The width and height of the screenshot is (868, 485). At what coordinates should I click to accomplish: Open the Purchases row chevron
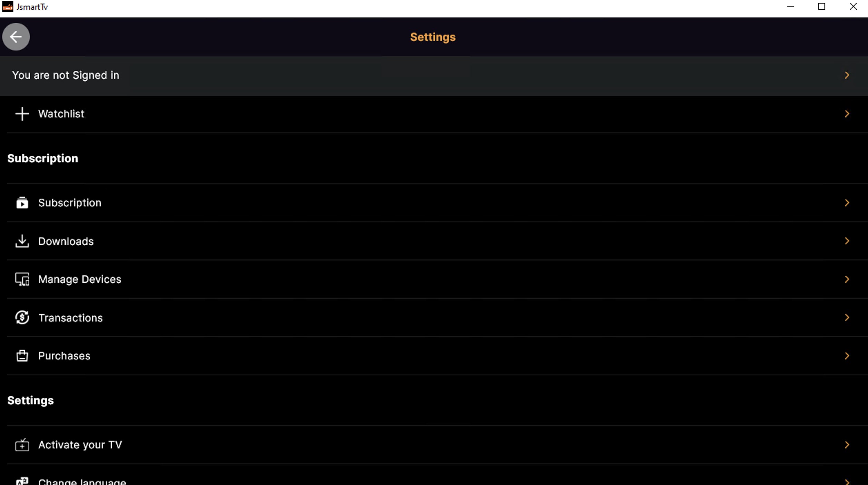847,356
